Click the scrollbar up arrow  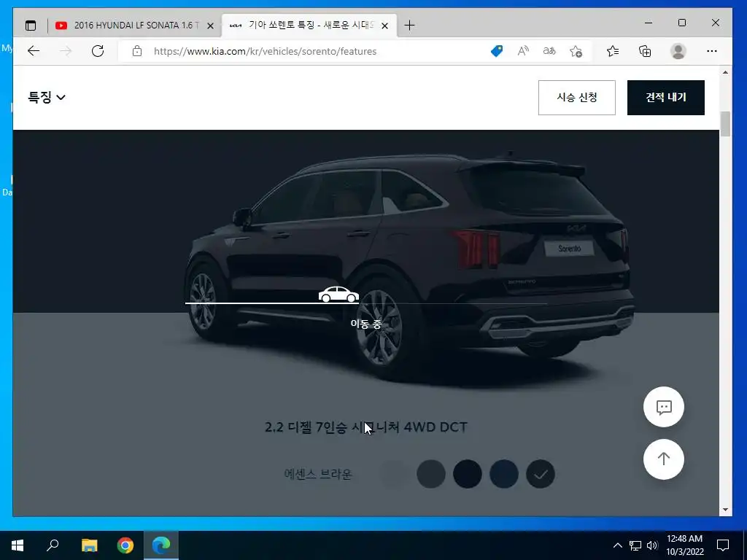pyautogui.click(x=725, y=72)
